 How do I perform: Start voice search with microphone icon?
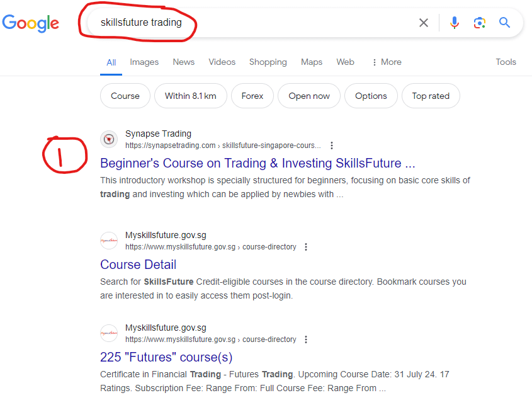pyautogui.click(x=454, y=23)
